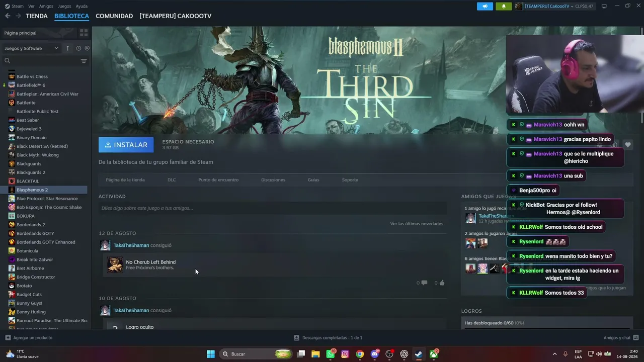Open Punto de encuentro link
644x362 pixels.
point(218,179)
